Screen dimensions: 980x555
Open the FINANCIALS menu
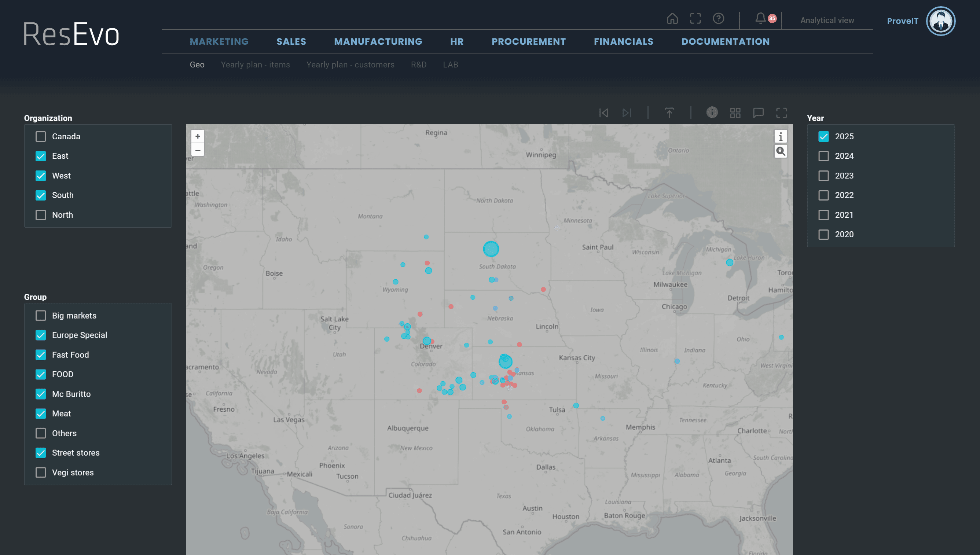click(623, 41)
